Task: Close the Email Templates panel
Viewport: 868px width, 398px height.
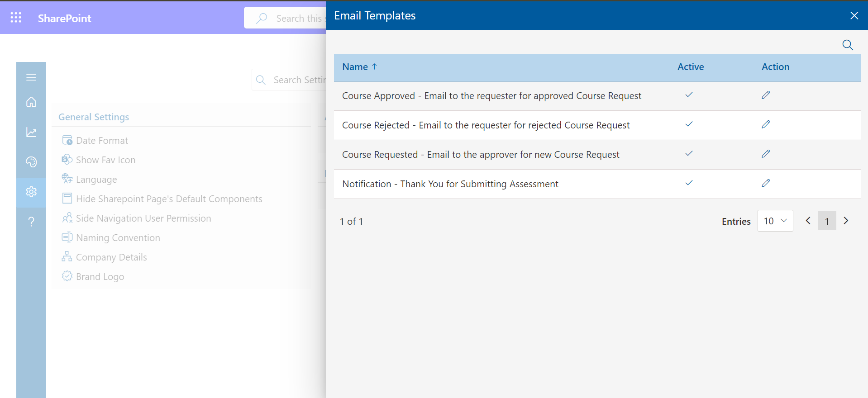Action: point(854,16)
